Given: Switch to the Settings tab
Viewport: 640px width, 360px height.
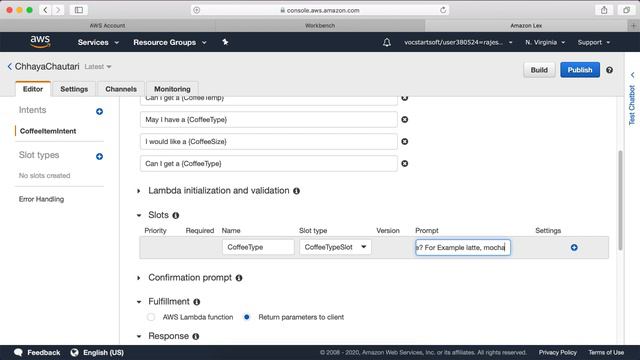Looking at the screenshot, I should coord(74,89).
